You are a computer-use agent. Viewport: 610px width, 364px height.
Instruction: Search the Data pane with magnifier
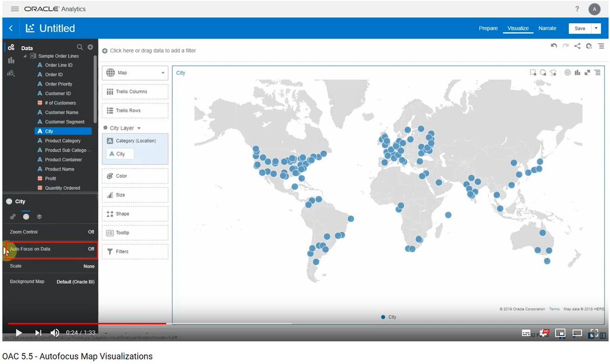[x=80, y=47]
